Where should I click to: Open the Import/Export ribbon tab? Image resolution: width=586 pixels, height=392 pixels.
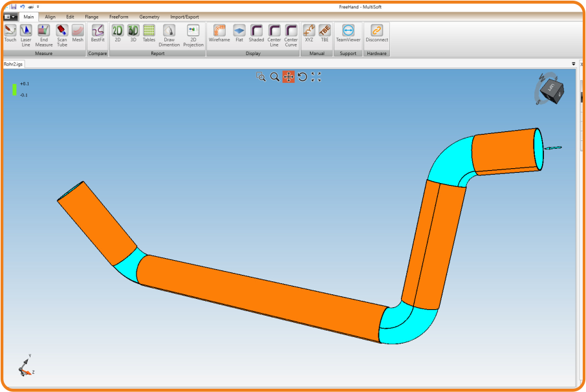click(184, 17)
